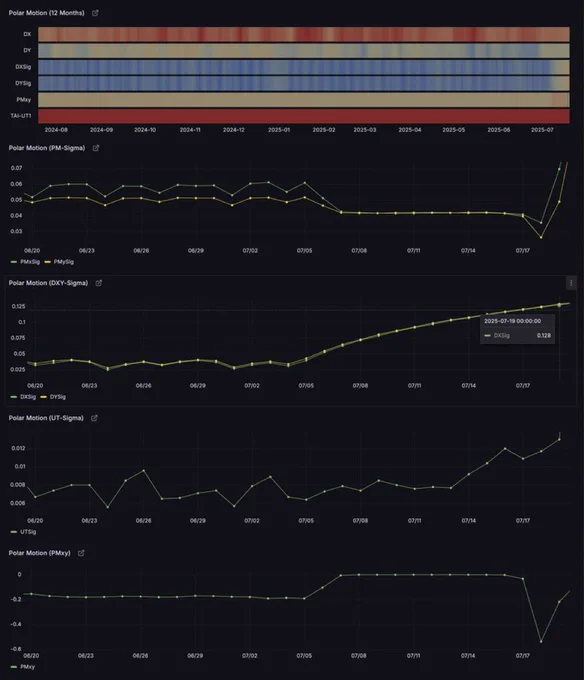Open external link icon for Polar Motion (PM-Sigma)
584x680 pixels.
[x=96, y=148]
